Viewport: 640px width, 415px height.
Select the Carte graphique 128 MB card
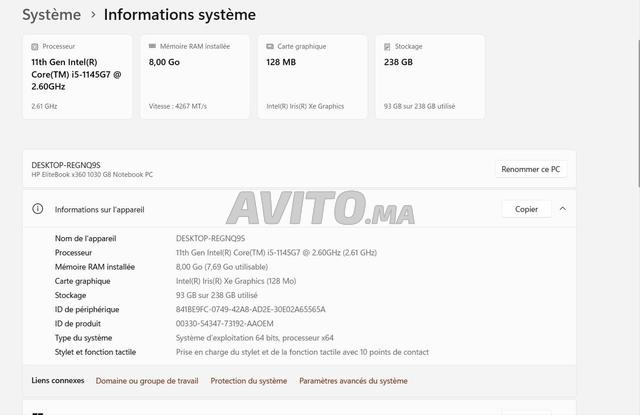coord(312,77)
